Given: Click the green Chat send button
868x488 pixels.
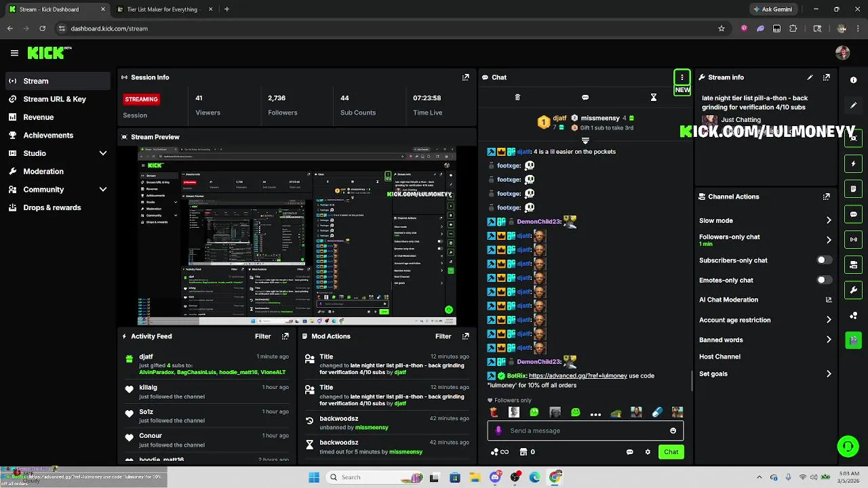Looking at the screenshot, I should click(671, 452).
